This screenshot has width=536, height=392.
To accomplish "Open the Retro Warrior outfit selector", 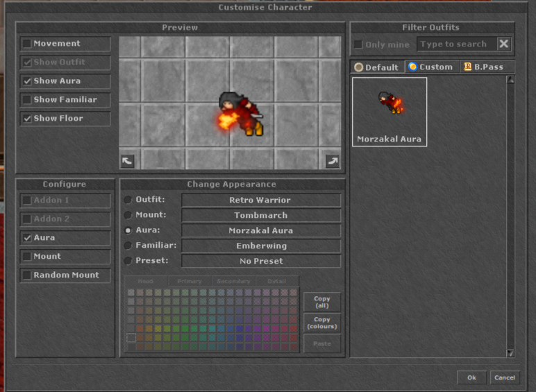I will (x=261, y=200).
